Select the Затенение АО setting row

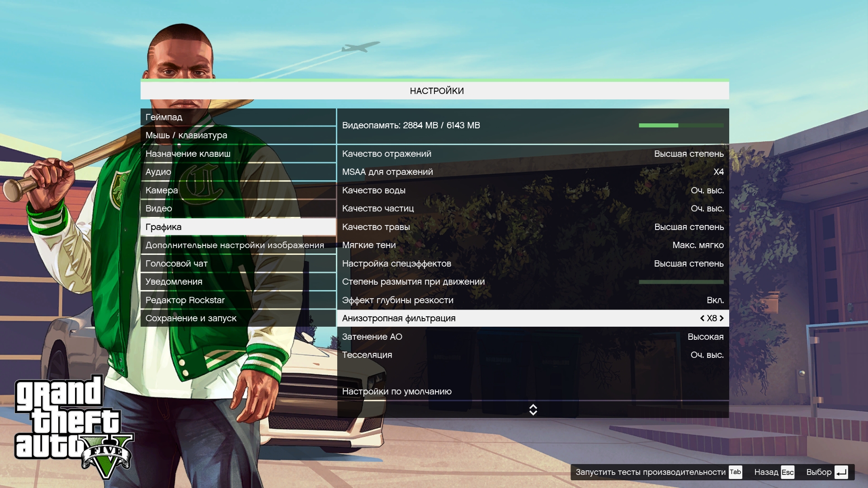533,337
